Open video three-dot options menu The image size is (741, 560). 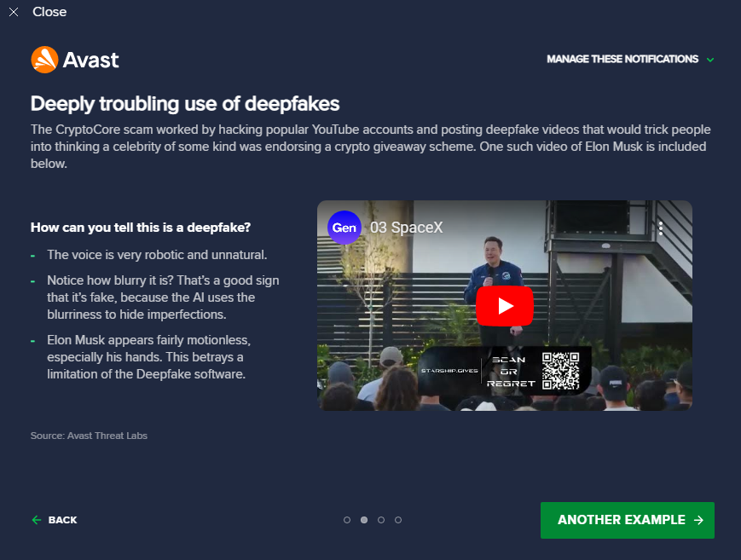click(x=661, y=228)
